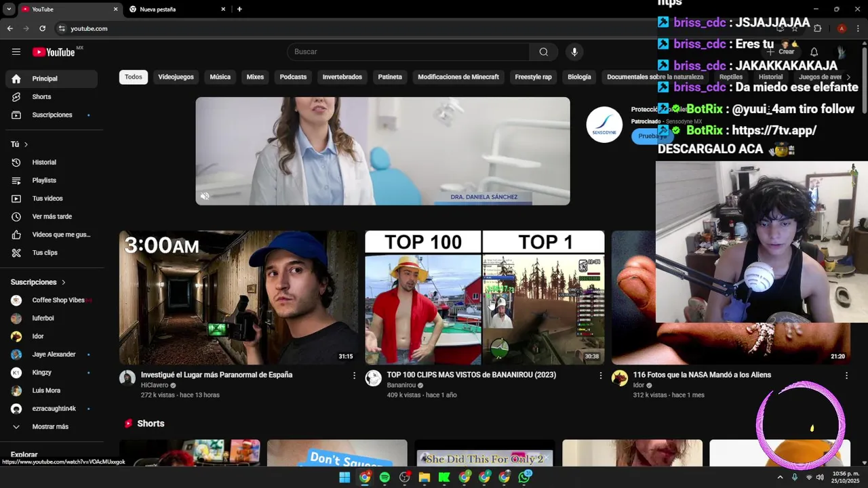The height and width of the screenshot is (488, 868).
Task: Expand the Tú section
Action: [x=20, y=144]
